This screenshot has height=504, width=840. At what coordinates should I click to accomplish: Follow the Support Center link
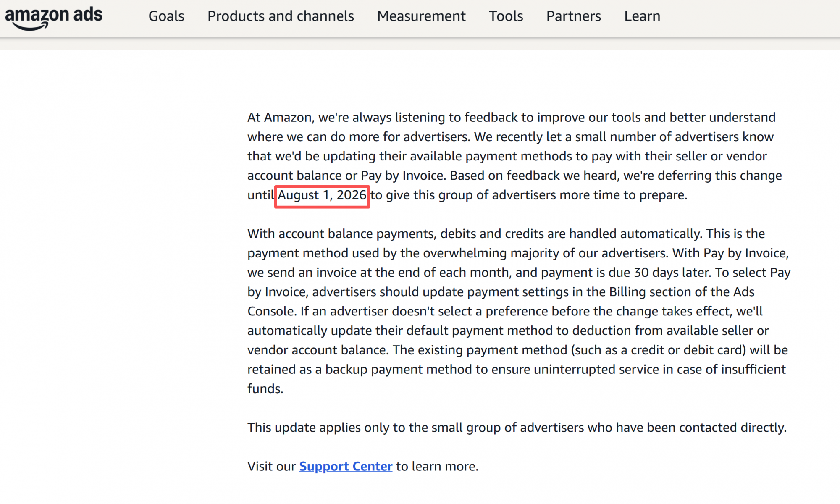coord(346,466)
